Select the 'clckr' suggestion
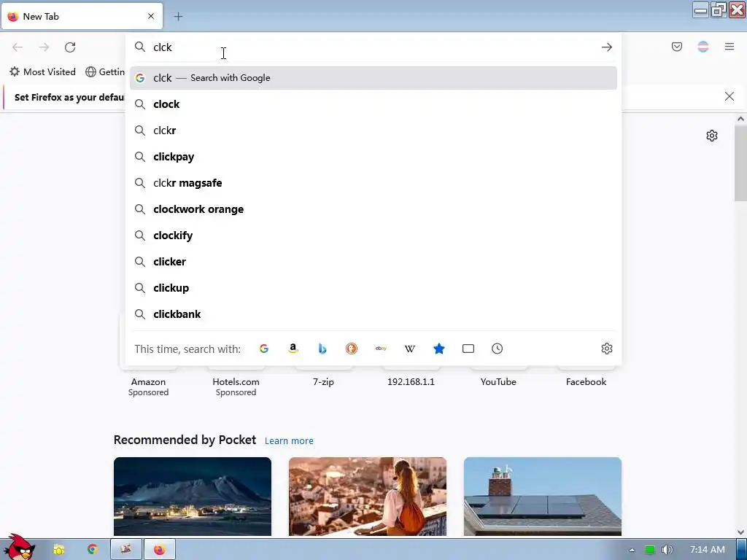 tap(373, 131)
